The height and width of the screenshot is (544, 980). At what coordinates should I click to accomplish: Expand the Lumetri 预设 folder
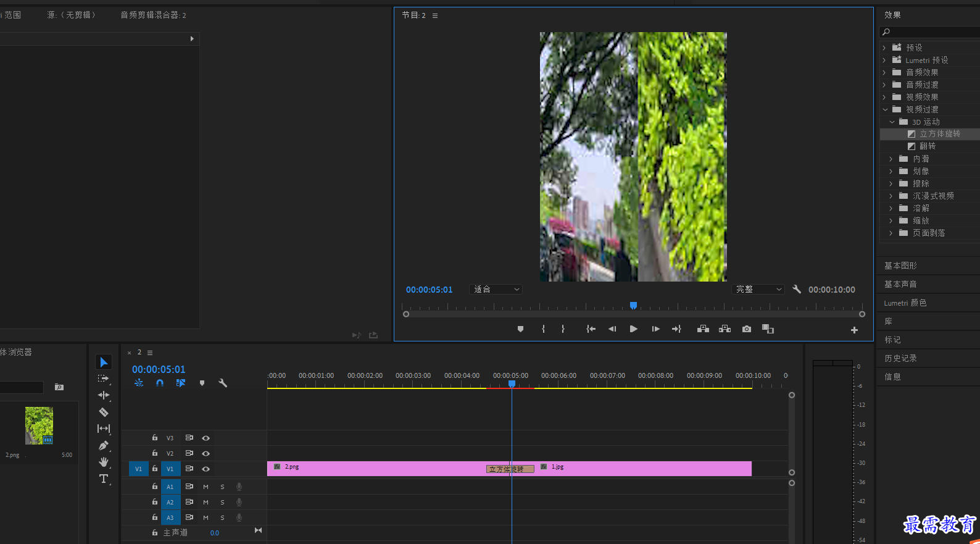884,60
